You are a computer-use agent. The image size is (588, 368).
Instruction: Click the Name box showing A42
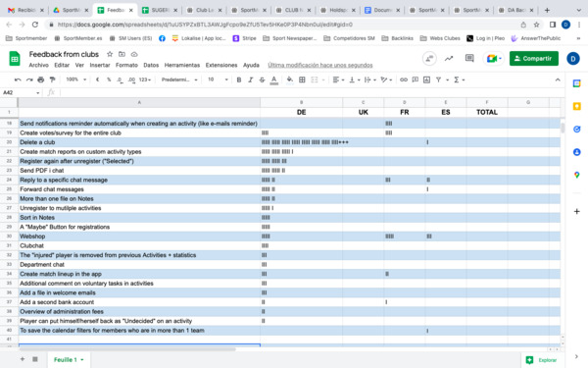tap(21, 92)
